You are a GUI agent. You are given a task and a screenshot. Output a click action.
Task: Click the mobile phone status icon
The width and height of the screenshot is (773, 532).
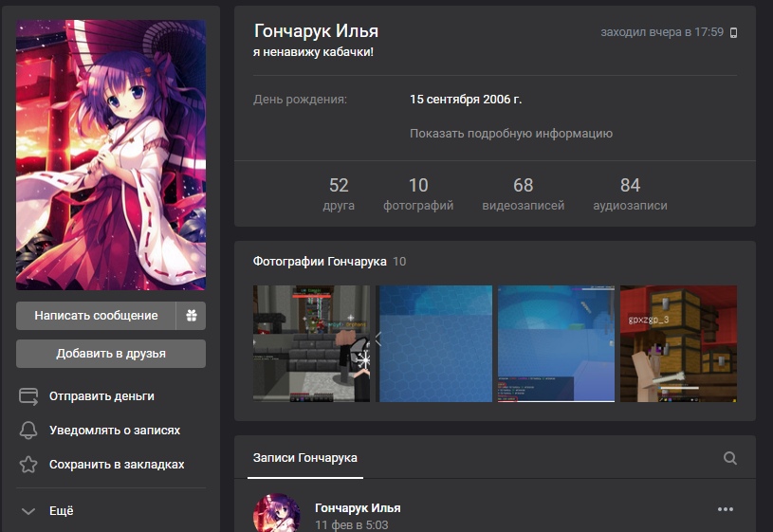(733, 32)
